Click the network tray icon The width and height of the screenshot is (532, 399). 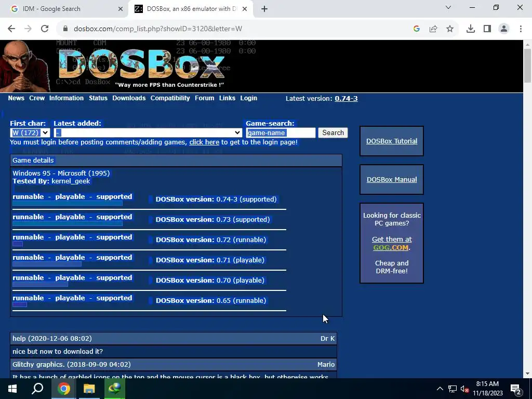tap(453, 389)
